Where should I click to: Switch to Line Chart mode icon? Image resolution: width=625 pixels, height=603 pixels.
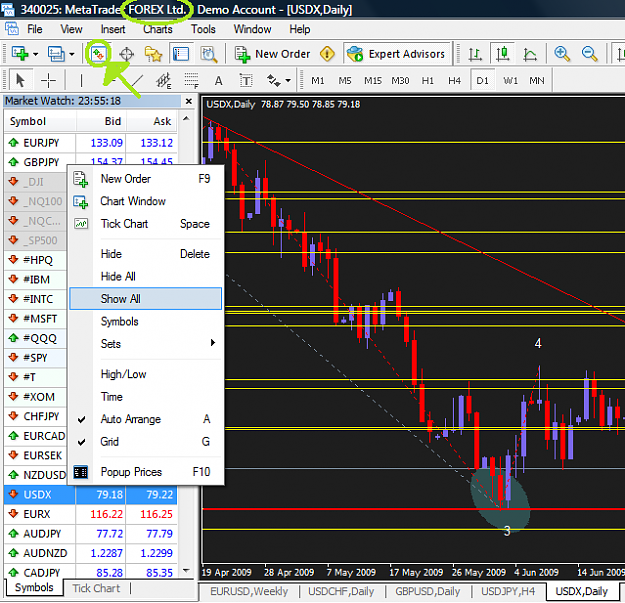coord(530,54)
